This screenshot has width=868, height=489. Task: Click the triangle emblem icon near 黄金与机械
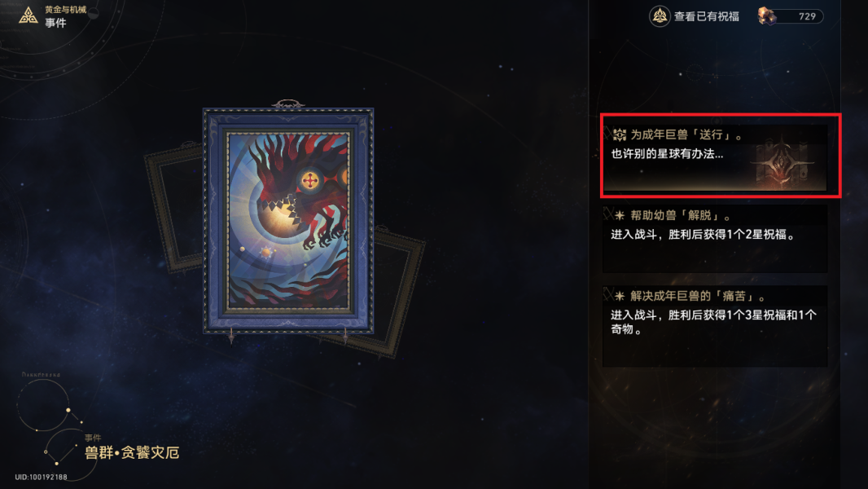[28, 15]
